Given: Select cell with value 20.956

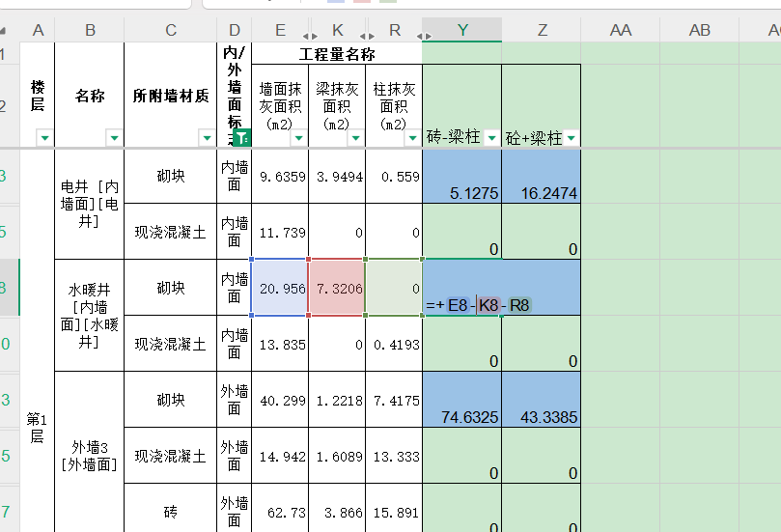Looking at the screenshot, I should point(280,288).
